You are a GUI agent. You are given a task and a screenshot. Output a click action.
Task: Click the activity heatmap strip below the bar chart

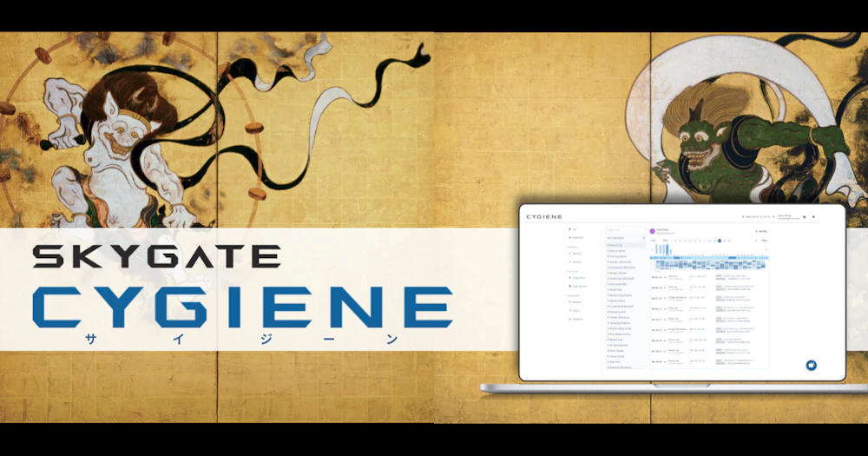point(709,265)
